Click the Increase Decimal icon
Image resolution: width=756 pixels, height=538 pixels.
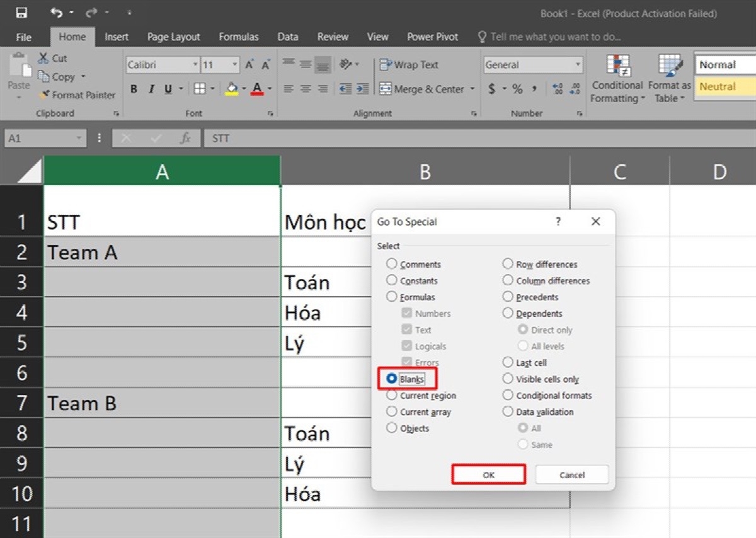coord(557,89)
